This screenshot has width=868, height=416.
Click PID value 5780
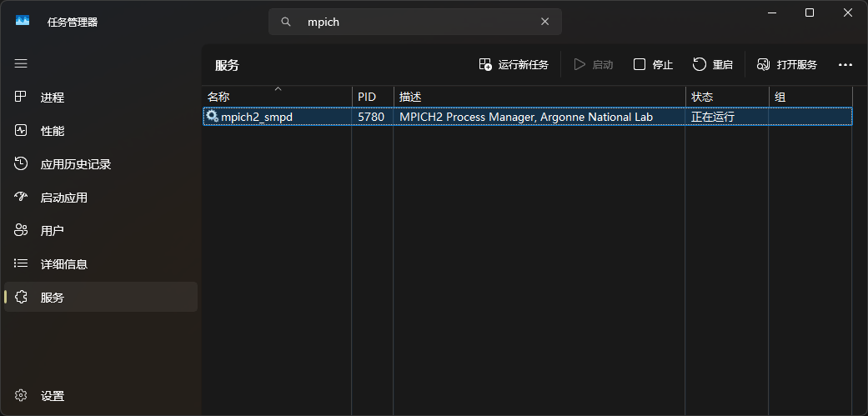coord(371,117)
